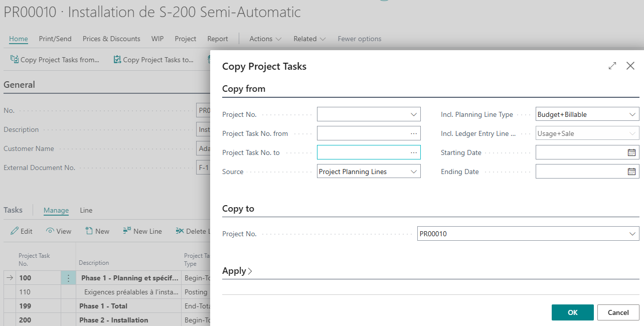644x326 pixels.
Task: Switch to the Home tab
Action: pyautogui.click(x=19, y=39)
